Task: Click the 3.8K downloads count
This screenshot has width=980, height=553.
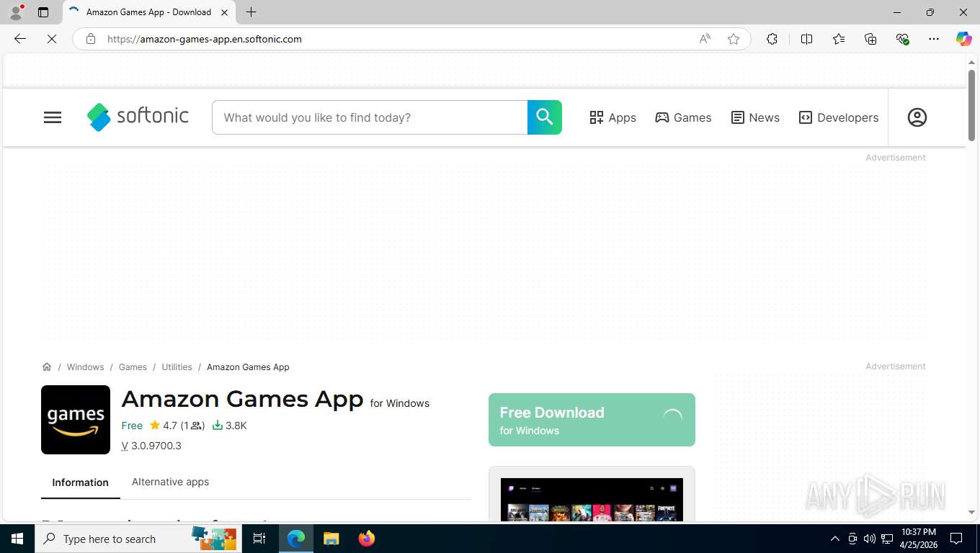Action: [x=229, y=426]
